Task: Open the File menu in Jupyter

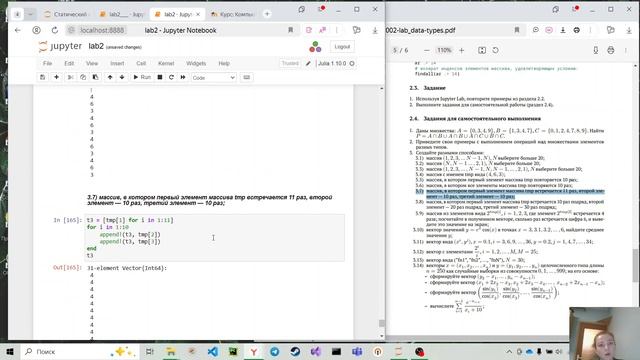Action: pos(47,63)
